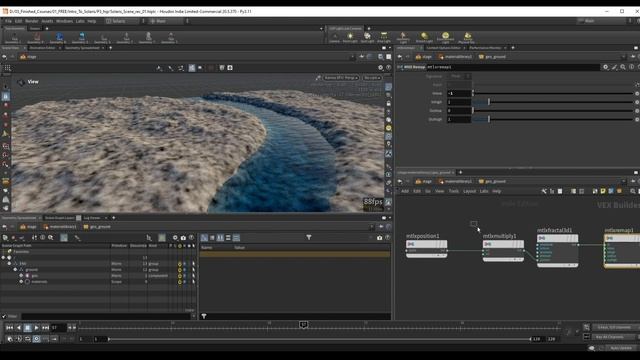
Task: Toggle the yellow activation icon on the materials row
Action: point(180,282)
